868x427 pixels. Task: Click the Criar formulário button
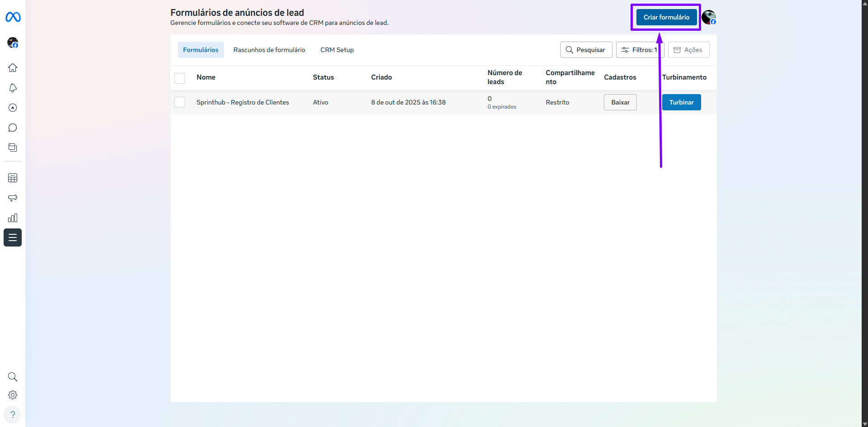point(666,17)
